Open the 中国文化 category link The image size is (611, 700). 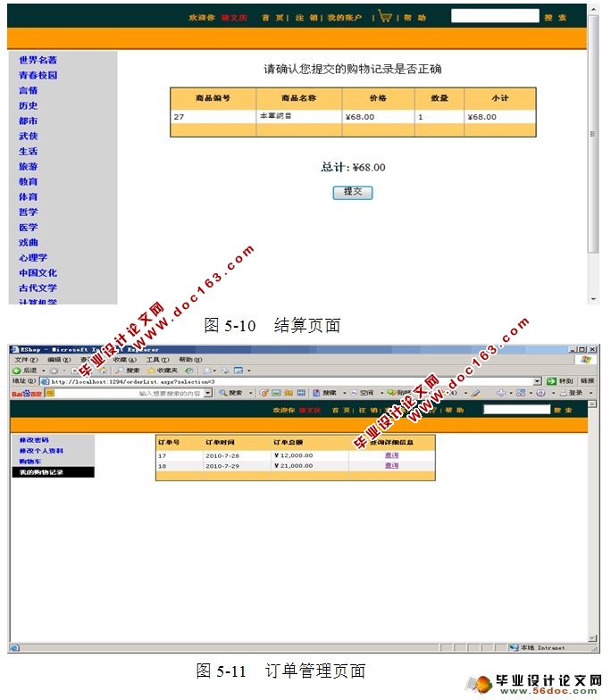point(38,273)
